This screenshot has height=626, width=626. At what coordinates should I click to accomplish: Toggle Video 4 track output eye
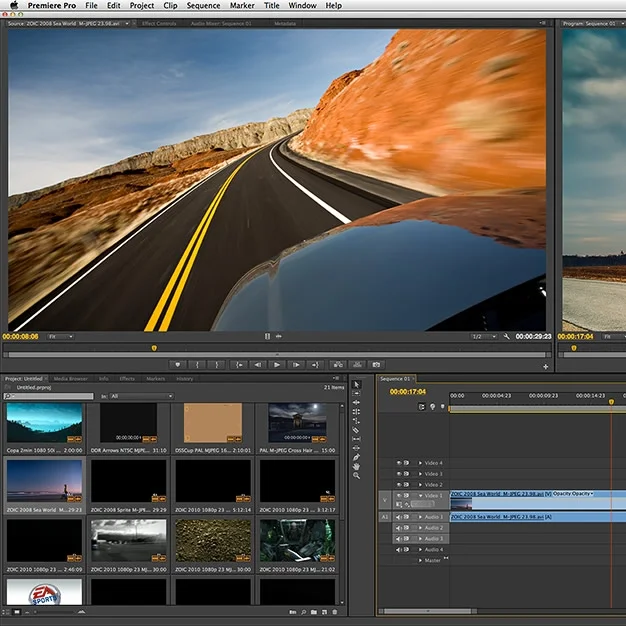[399, 463]
